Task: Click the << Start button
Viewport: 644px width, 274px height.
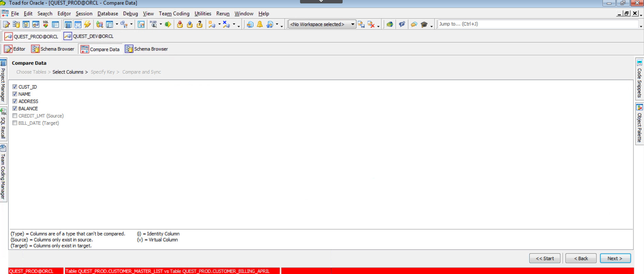Action: (x=545, y=258)
